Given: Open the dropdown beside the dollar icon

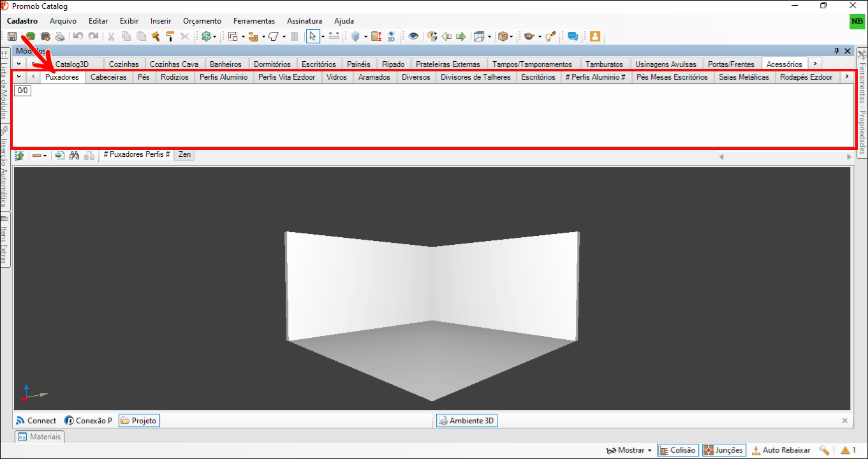Looking at the screenshot, I should pos(215,36).
